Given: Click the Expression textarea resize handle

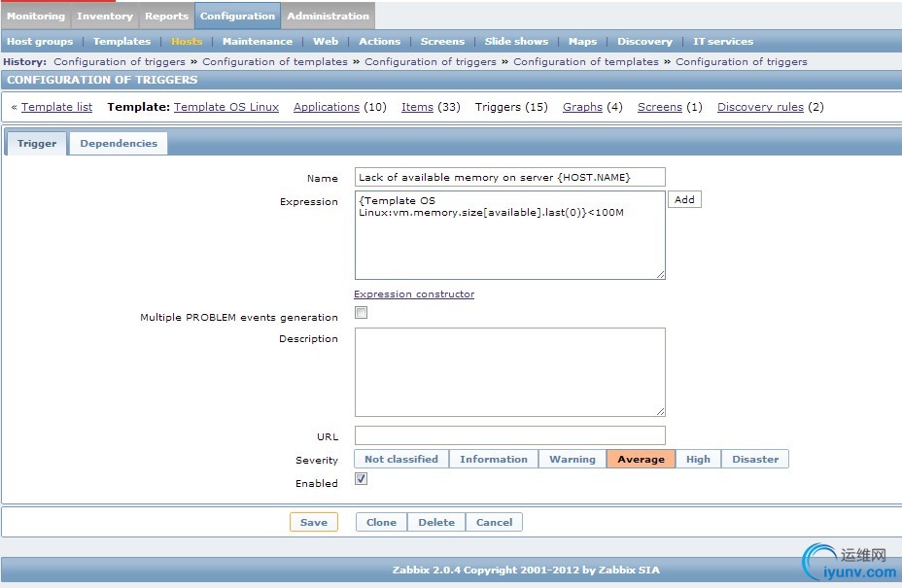Looking at the screenshot, I should pyautogui.click(x=660, y=275).
